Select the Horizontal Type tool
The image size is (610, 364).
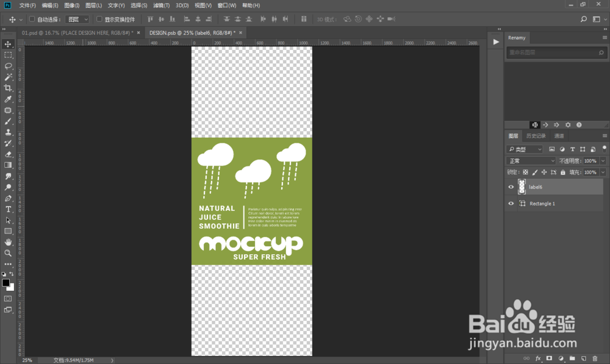coord(8,209)
